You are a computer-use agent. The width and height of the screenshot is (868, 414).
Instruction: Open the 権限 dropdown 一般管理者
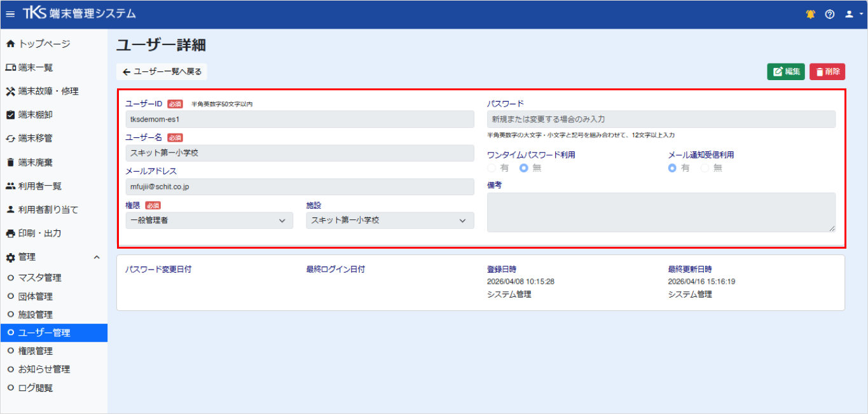209,220
